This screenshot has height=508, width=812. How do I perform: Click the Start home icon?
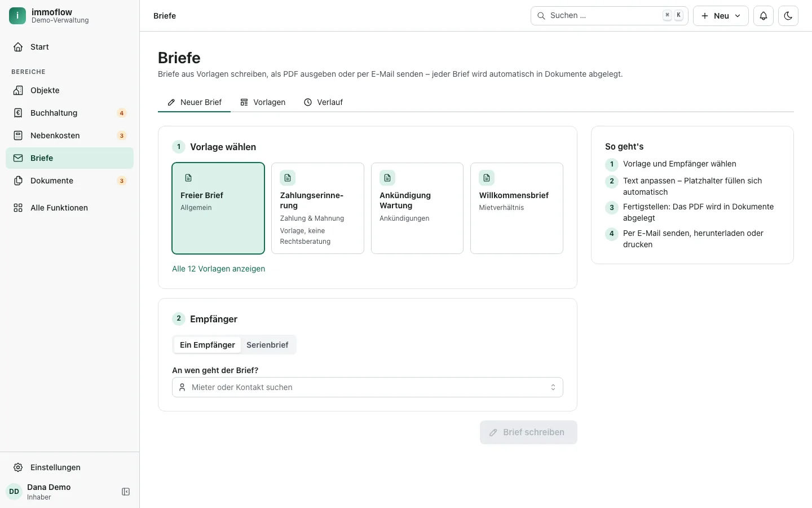[18, 47]
